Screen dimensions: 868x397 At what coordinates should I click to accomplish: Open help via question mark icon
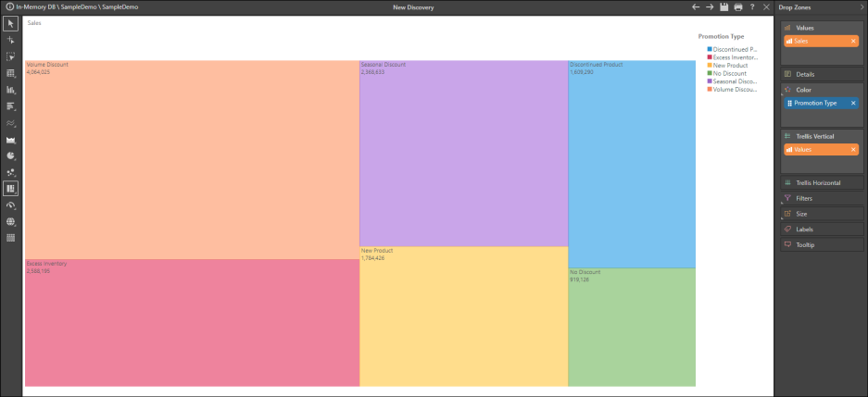tap(751, 7)
